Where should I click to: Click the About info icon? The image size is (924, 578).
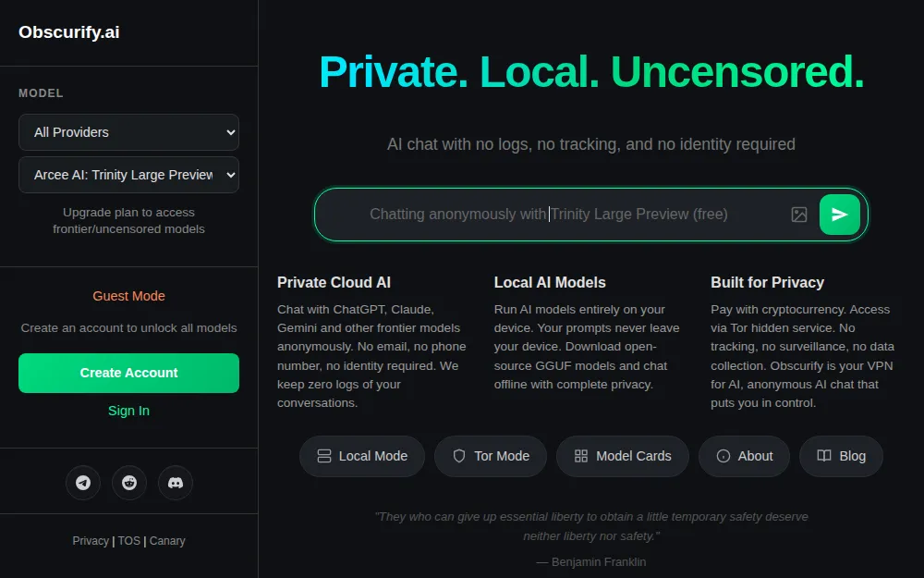[723, 456]
